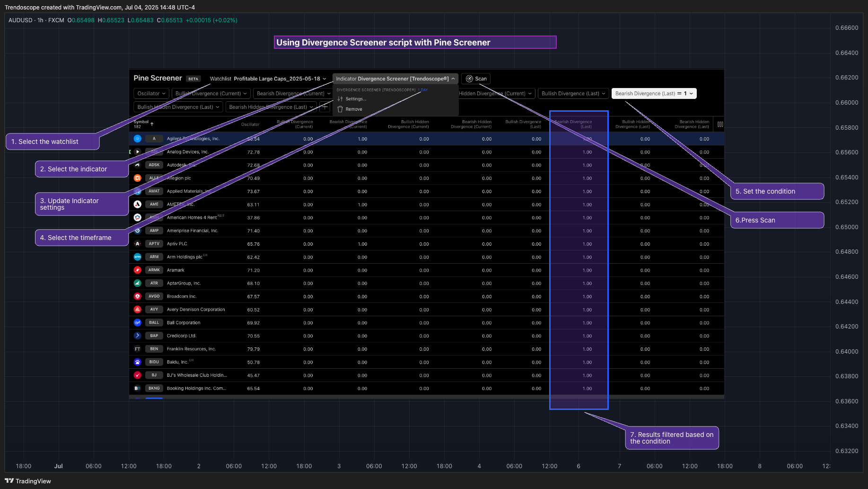Click the Analog Devices company logo
Viewport: 868px width, 489px height.
[x=137, y=152]
